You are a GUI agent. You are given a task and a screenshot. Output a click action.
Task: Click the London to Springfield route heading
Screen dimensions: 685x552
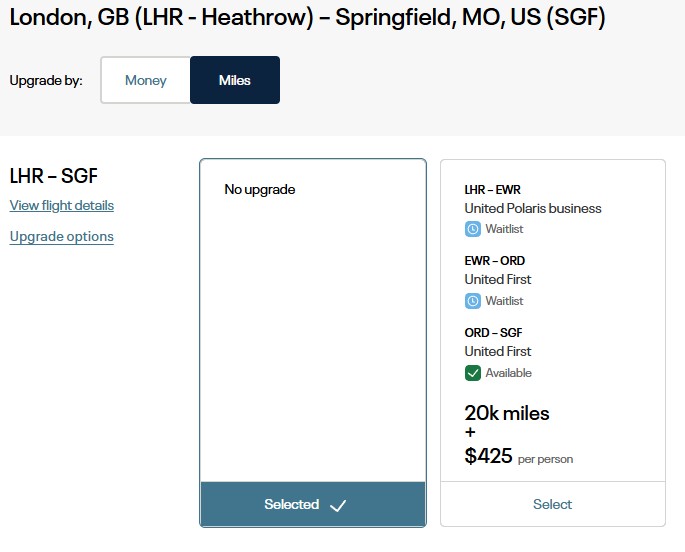point(307,18)
